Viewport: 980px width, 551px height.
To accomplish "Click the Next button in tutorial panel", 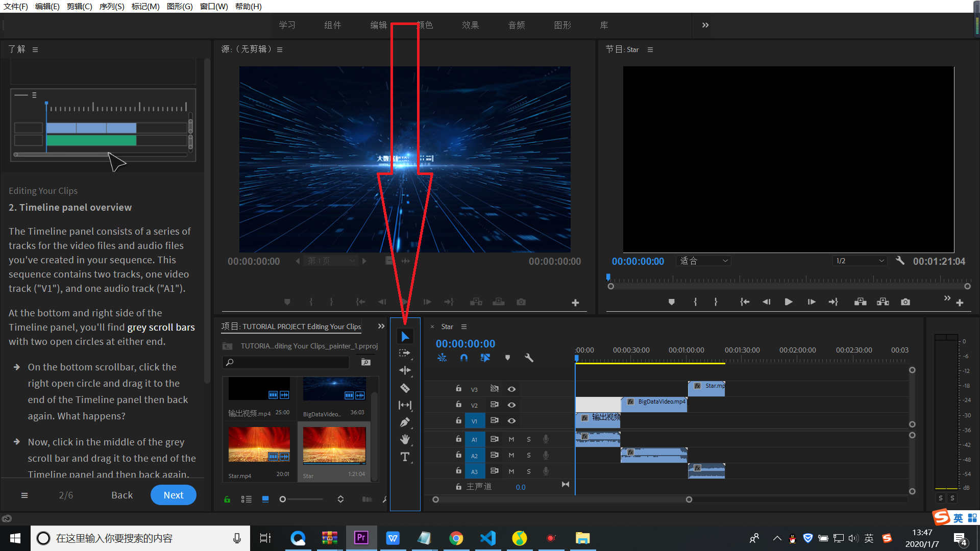I will coord(173,494).
